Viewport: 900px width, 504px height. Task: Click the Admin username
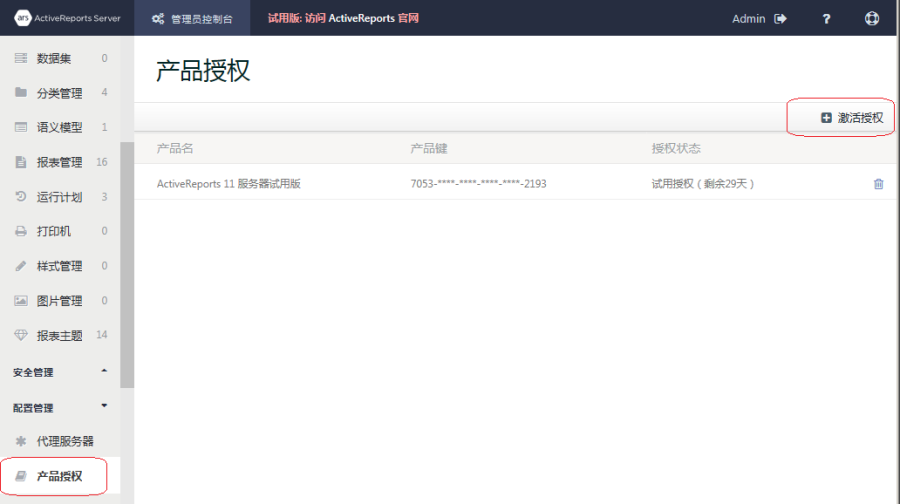(x=748, y=19)
